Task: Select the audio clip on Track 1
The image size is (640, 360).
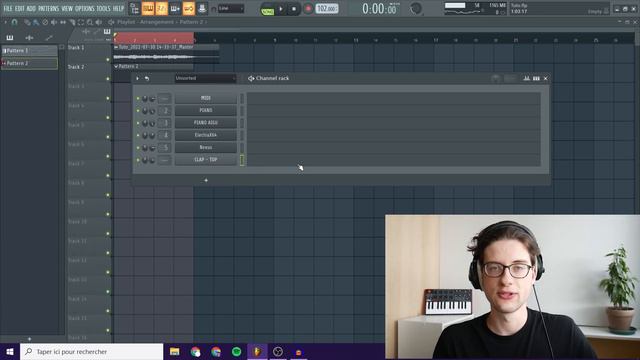Action: [167, 53]
